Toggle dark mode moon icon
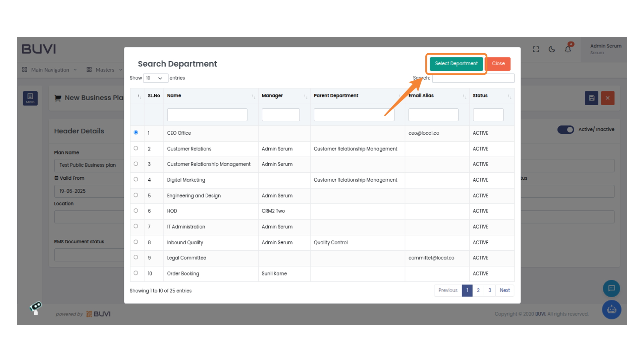The width and height of the screenshot is (644, 362). [x=552, y=50]
